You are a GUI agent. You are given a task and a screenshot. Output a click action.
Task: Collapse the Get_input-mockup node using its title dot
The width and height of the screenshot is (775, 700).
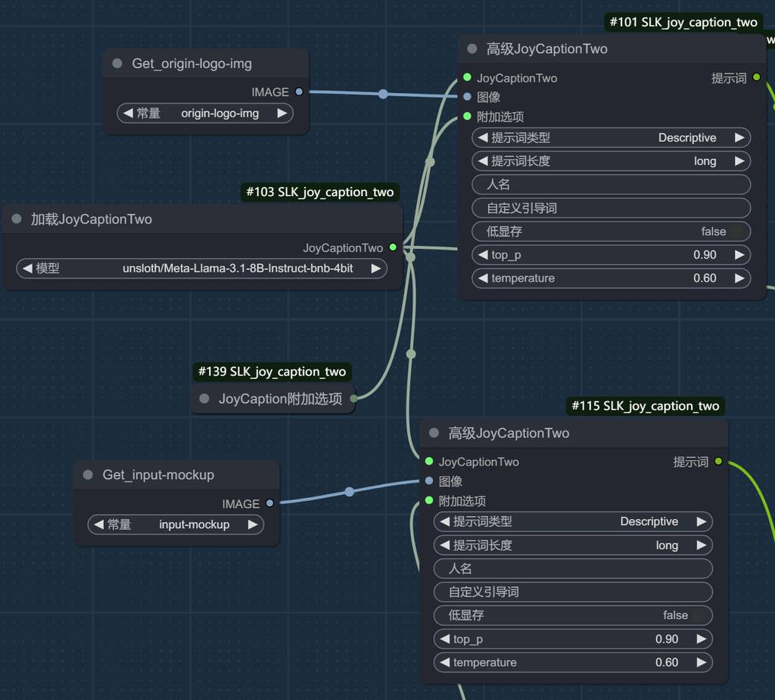[88, 475]
